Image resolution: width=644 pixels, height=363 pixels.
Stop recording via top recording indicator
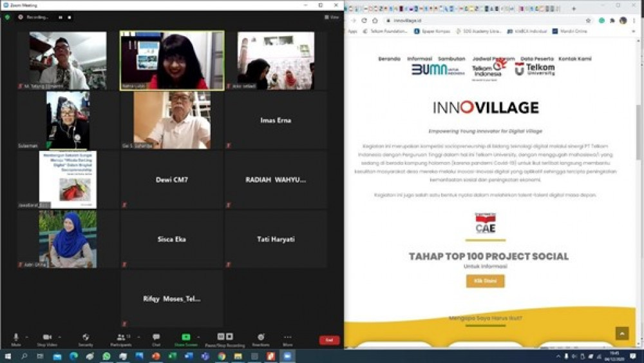(x=70, y=17)
